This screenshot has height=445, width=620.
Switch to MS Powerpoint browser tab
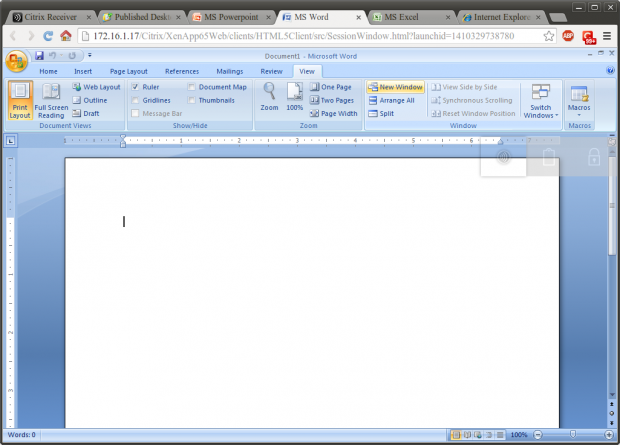click(x=231, y=17)
